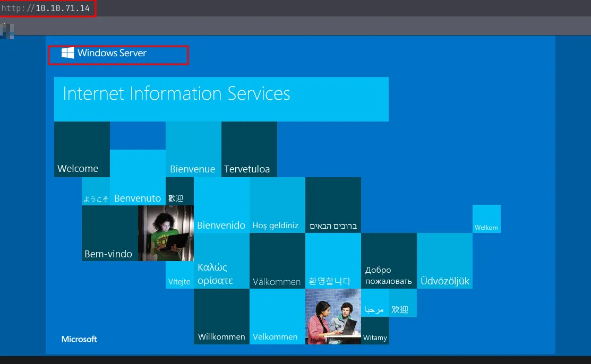Click the photo of two people with laptop
The image size is (591, 364).
[333, 317]
